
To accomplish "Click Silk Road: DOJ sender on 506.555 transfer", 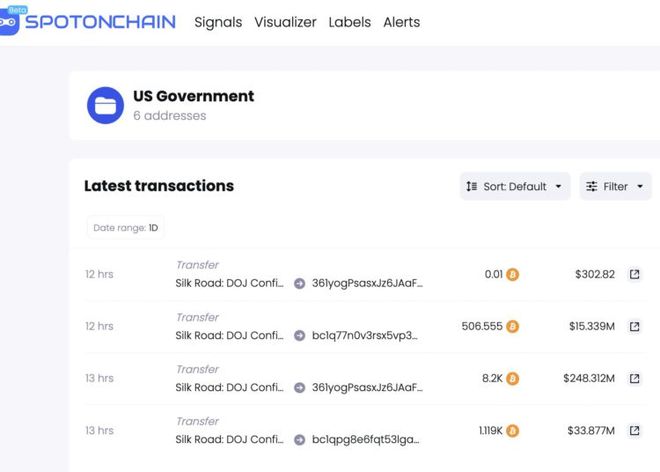I will click(230, 335).
